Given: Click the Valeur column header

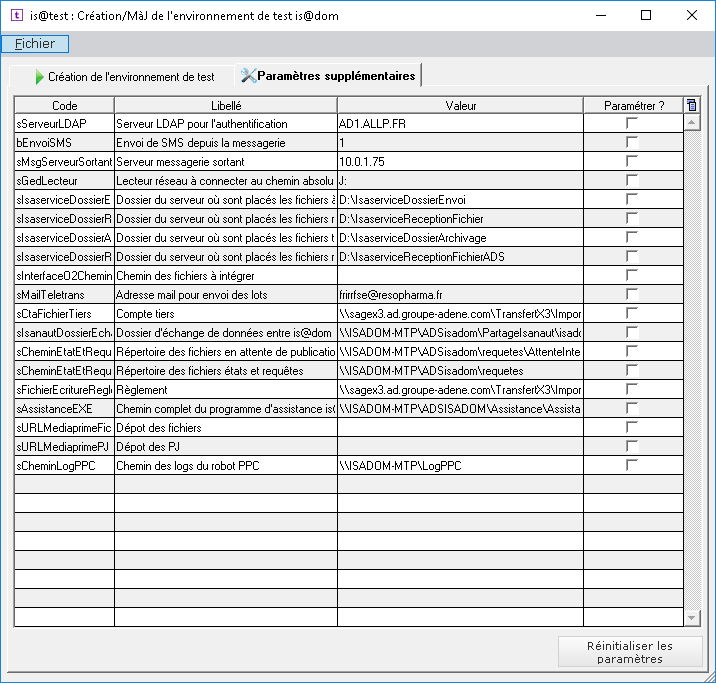Looking at the screenshot, I should pos(460,105).
